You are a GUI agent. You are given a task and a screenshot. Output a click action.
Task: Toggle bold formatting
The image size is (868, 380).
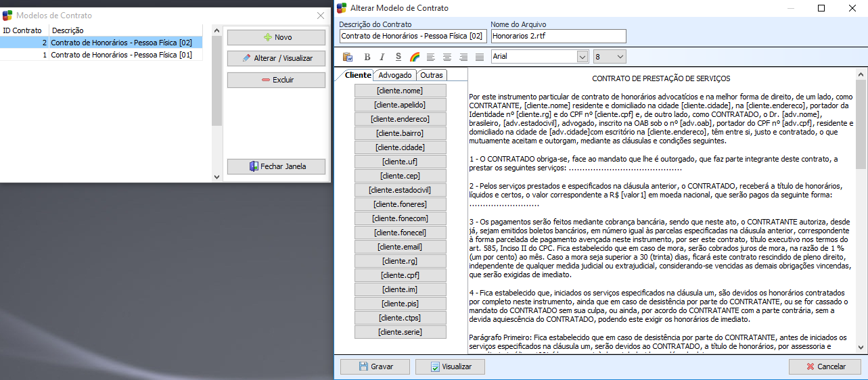coord(367,57)
